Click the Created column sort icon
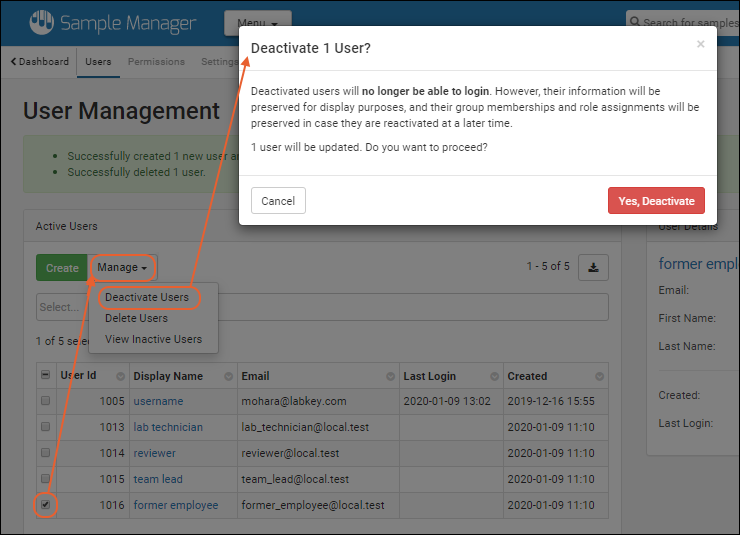The image size is (740, 535). 599,377
